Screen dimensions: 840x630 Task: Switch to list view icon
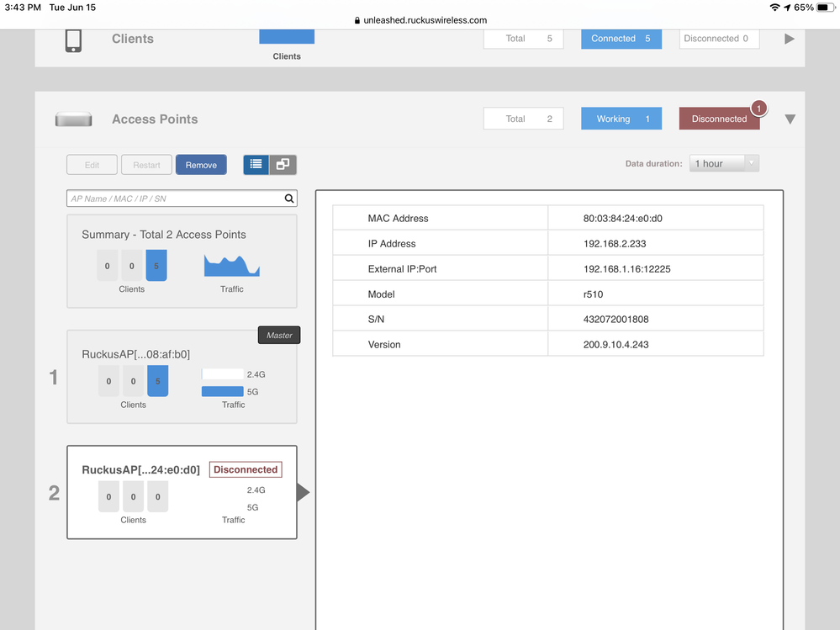pos(256,165)
